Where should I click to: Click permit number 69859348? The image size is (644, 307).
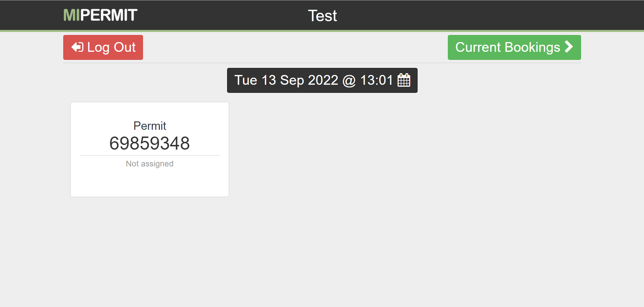coord(150,143)
